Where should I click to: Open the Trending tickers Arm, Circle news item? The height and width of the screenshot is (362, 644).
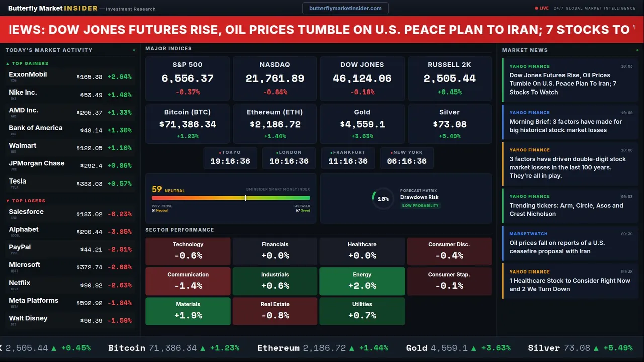566,210
